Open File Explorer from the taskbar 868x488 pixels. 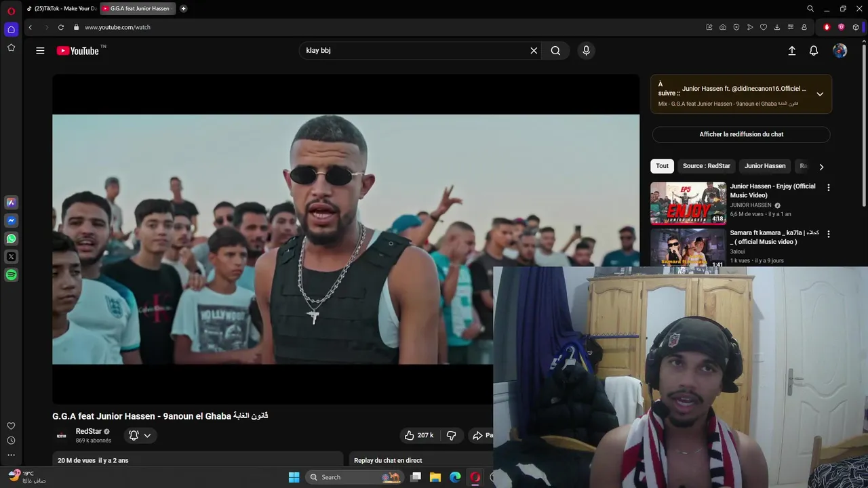click(x=435, y=477)
